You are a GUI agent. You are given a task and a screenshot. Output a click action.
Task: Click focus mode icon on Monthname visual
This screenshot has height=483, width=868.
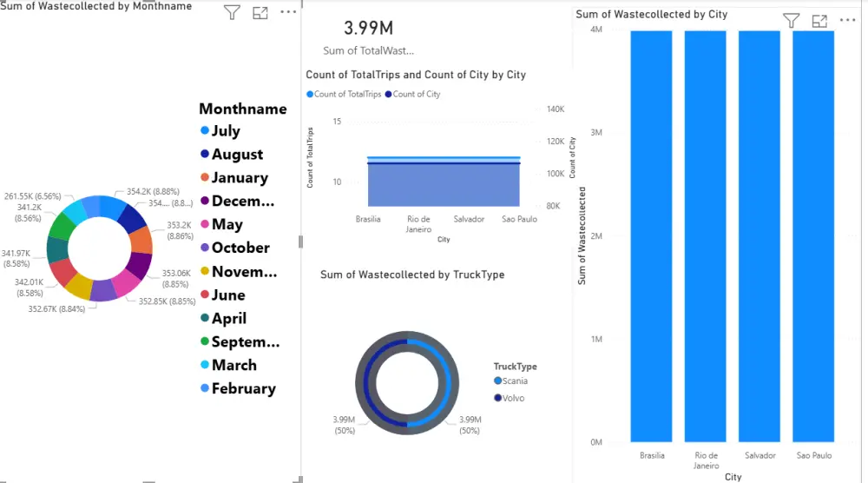point(260,12)
